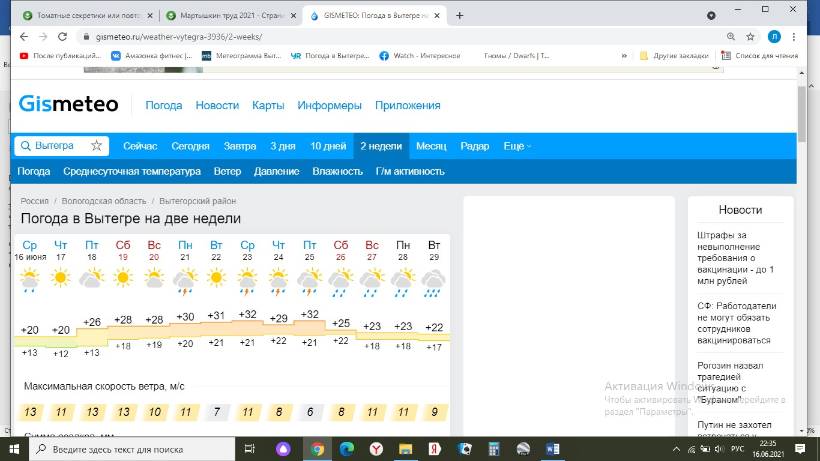The height and width of the screenshot is (461, 820).
Task: Jump to the Давление section
Action: pyautogui.click(x=277, y=171)
